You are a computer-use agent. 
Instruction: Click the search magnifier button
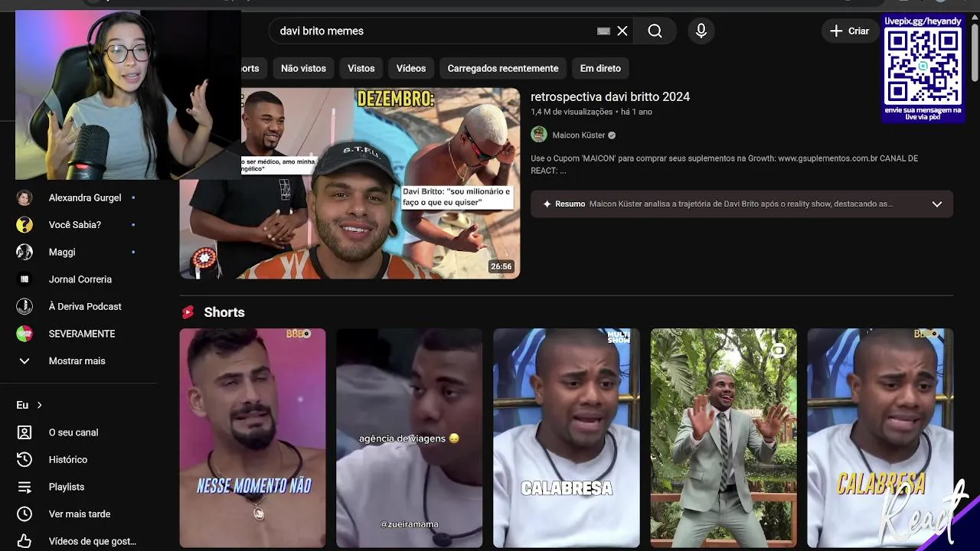pos(655,31)
